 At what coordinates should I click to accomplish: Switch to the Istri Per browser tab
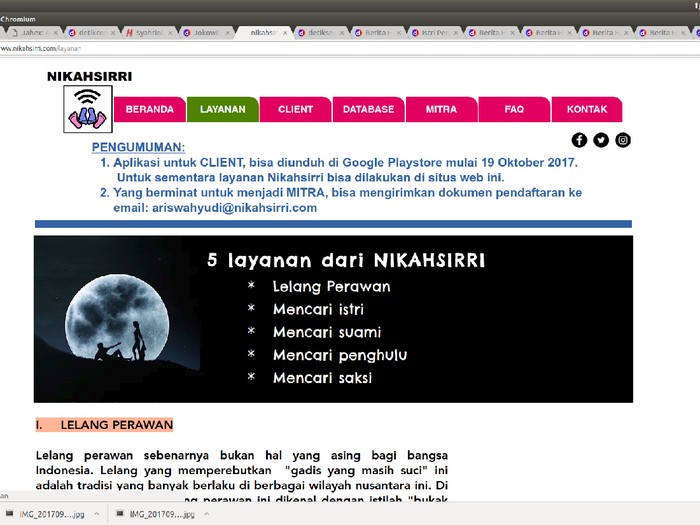pyautogui.click(x=434, y=33)
